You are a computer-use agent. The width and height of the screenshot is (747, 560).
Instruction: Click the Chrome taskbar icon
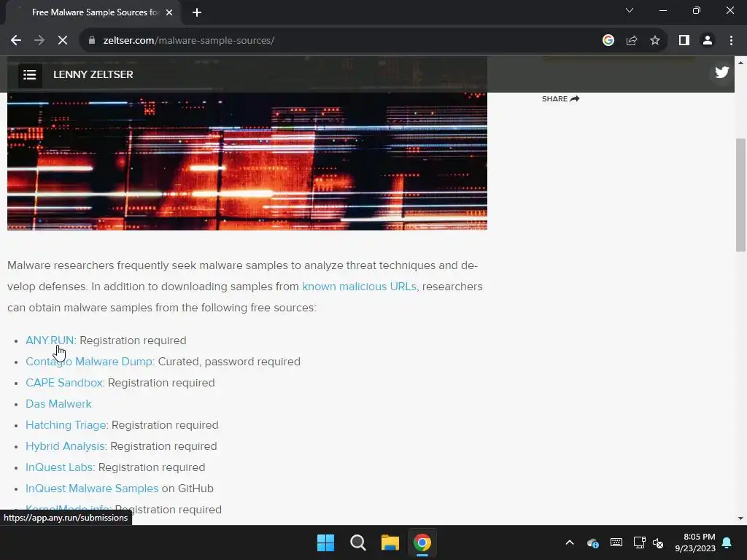(x=422, y=542)
